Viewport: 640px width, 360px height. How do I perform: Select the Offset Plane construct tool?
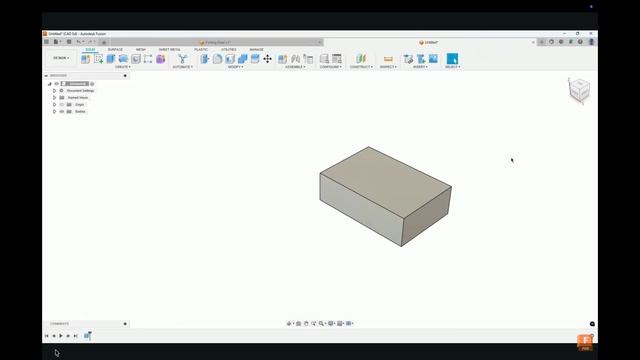361,59
